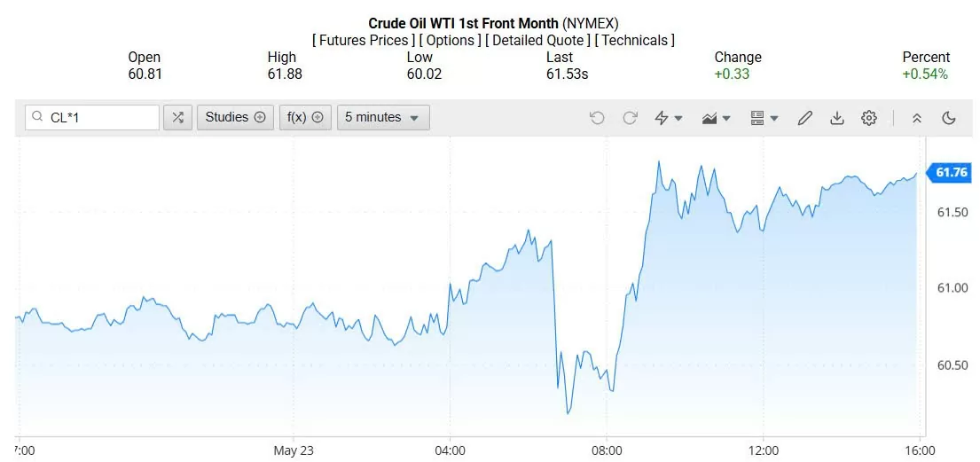Screen dimensions: 980x462
Task: Click the compare symbols shuffle icon
Action: pyautogui.click(x=177, y=118)
